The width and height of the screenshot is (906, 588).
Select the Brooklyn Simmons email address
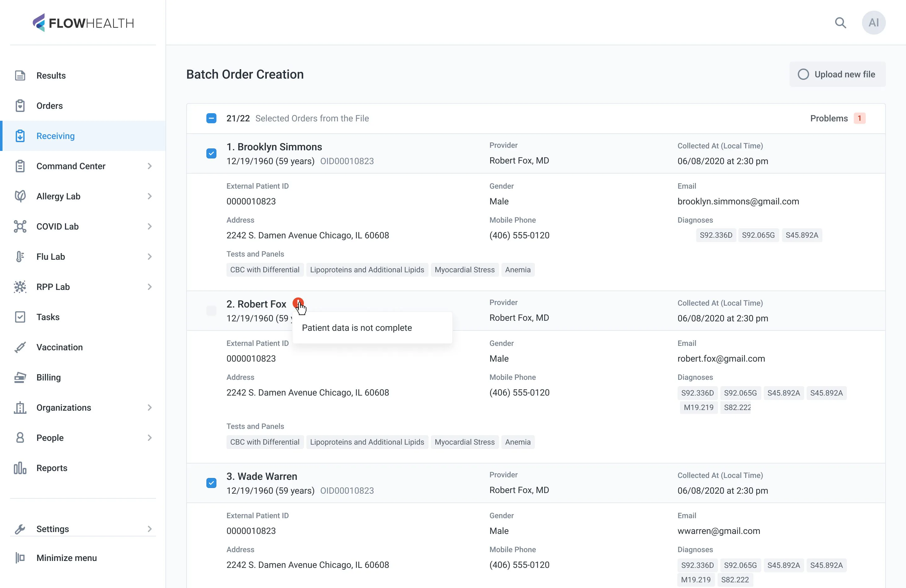(738, 201)
